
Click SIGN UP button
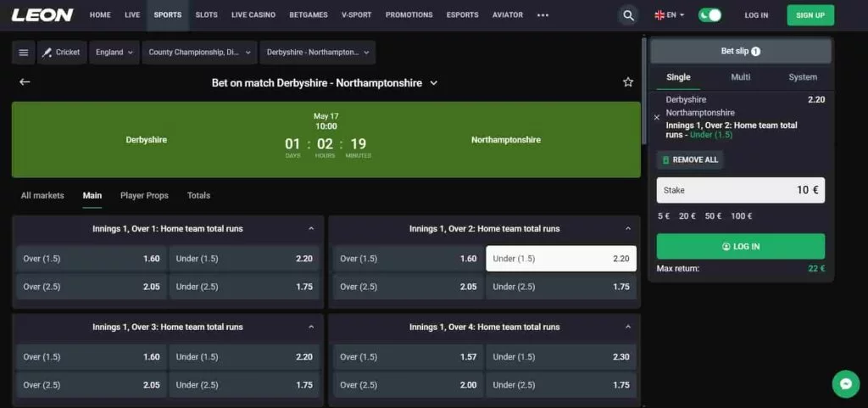click(810, 15)
